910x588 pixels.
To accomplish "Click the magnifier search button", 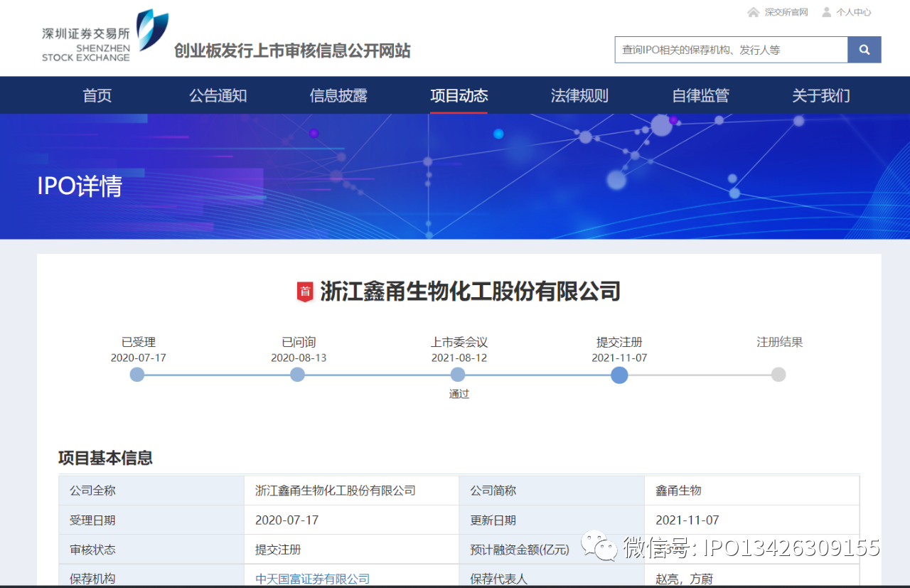I will pos(864,50).
